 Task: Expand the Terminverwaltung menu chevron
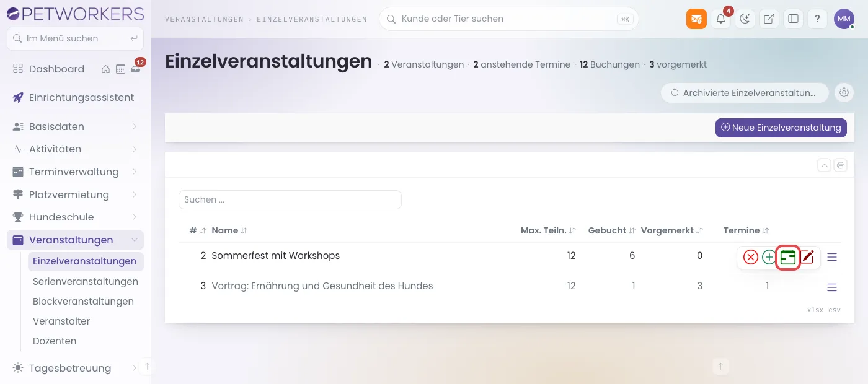pyautogui.click(x=135, y=172)
